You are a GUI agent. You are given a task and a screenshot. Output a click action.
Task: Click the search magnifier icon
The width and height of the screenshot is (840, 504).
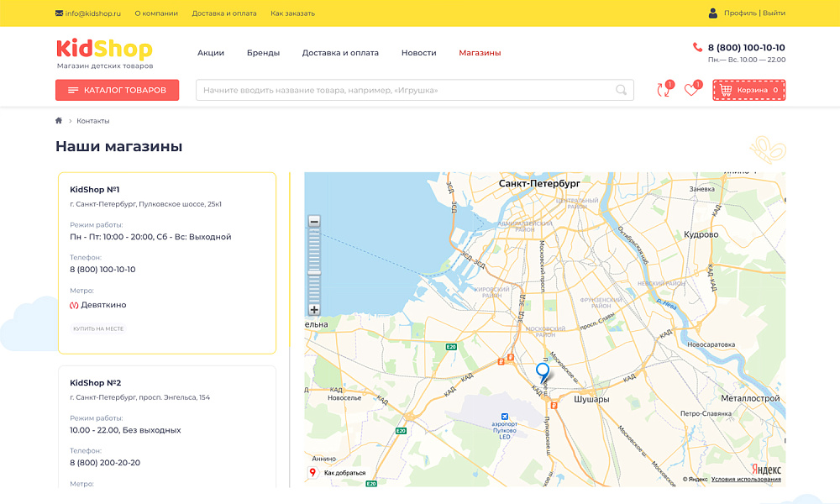[x=621, y=90]
